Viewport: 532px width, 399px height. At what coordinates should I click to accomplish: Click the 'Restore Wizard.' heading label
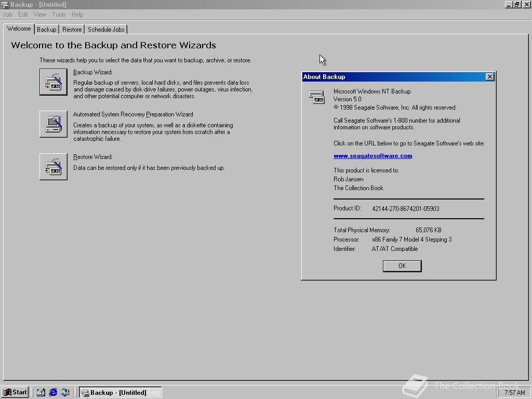click(x=92, y=157)
